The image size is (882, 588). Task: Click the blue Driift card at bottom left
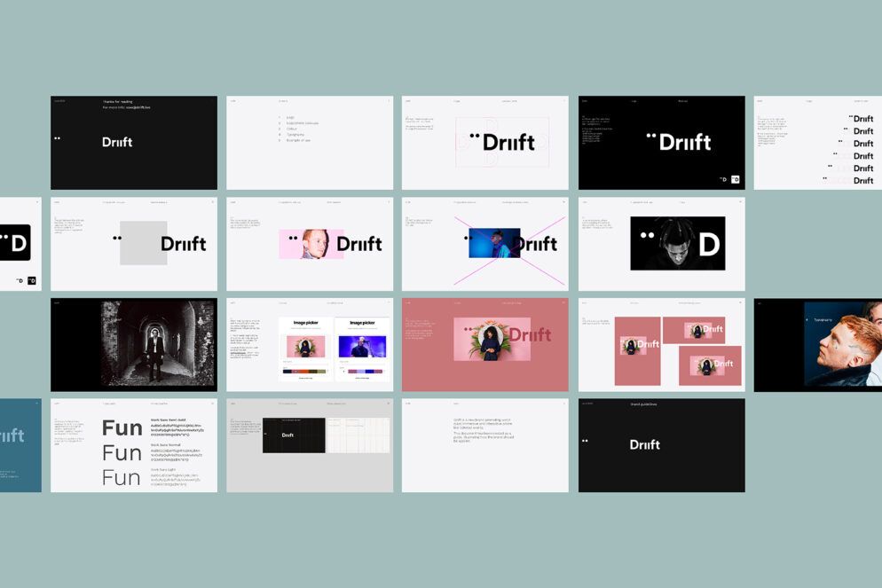[x=18, y=444]
